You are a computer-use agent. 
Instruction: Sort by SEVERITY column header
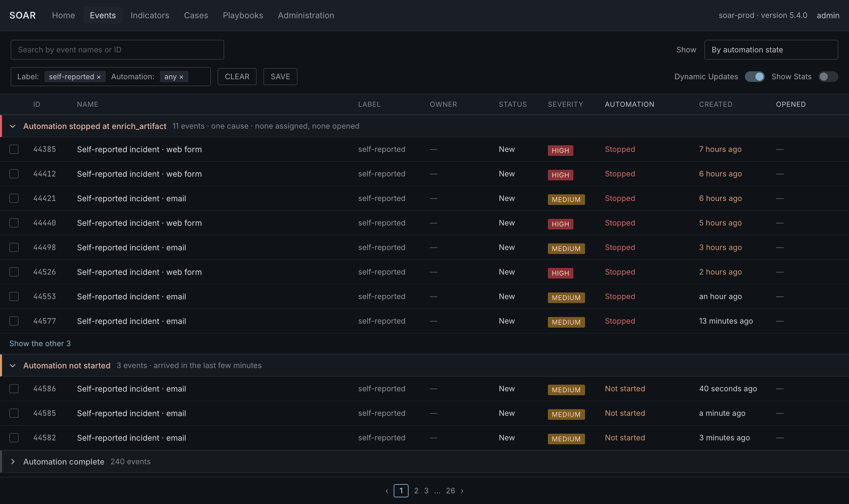pyautogui.click(x=565, y=104)
